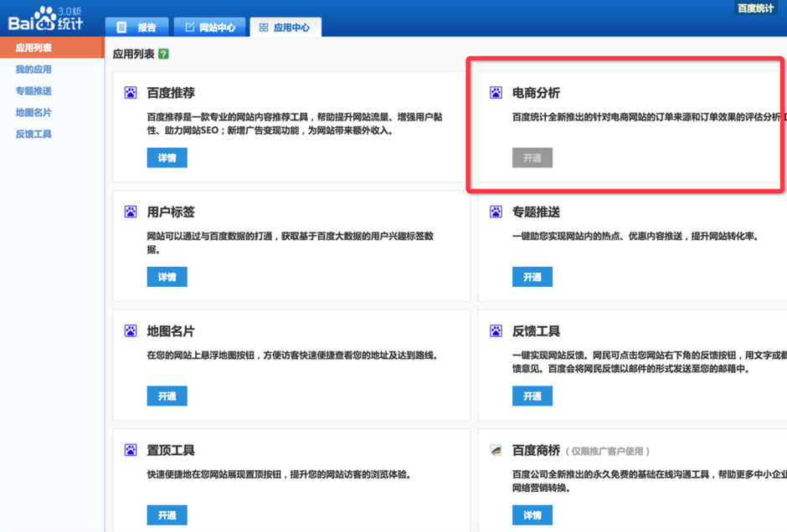
Task: Click the 用户标签 card title
Action: tap(171, 212)
